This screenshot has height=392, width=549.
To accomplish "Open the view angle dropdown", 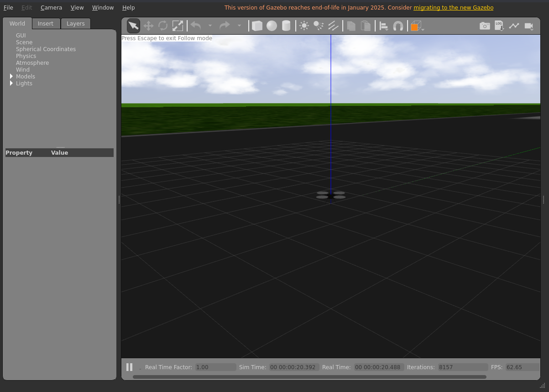I will pyautogui.click(x=417, y=26).
